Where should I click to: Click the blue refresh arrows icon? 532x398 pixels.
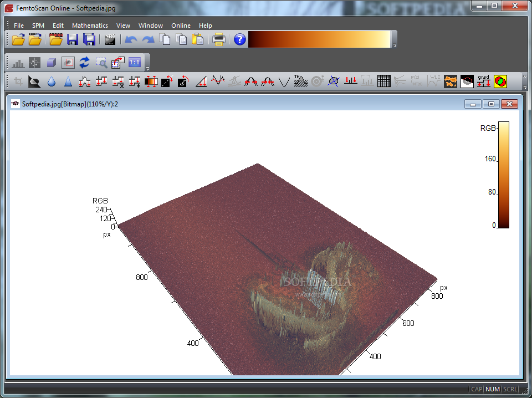(x=84, y=63)
